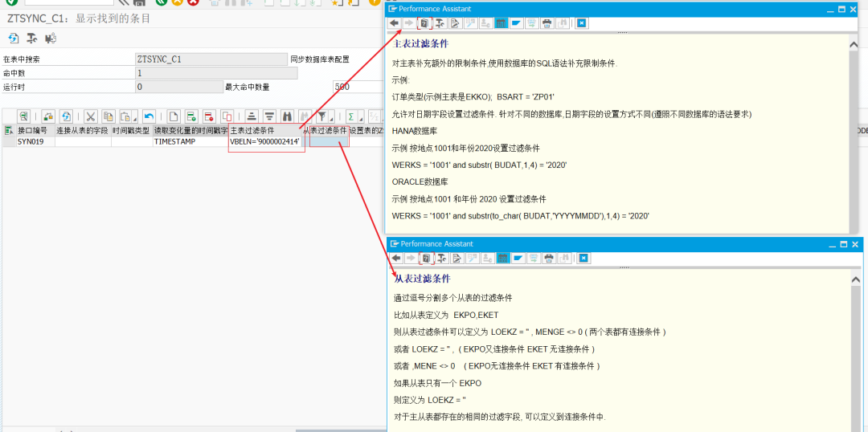Select the 接口编号 column header
This screenshot has height=432, width=868.
[35, 131]
